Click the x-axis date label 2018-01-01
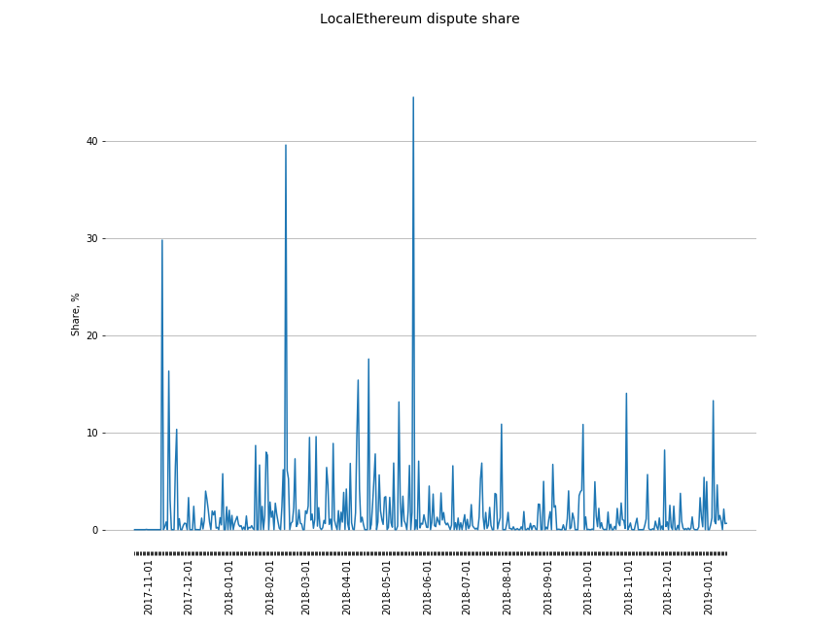 [x=228, y=587]
